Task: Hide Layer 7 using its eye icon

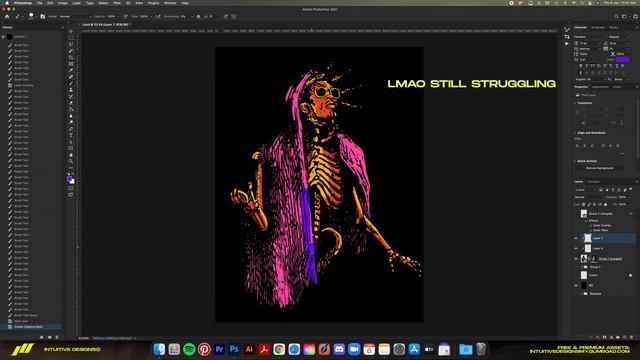Action: point(576,238)
